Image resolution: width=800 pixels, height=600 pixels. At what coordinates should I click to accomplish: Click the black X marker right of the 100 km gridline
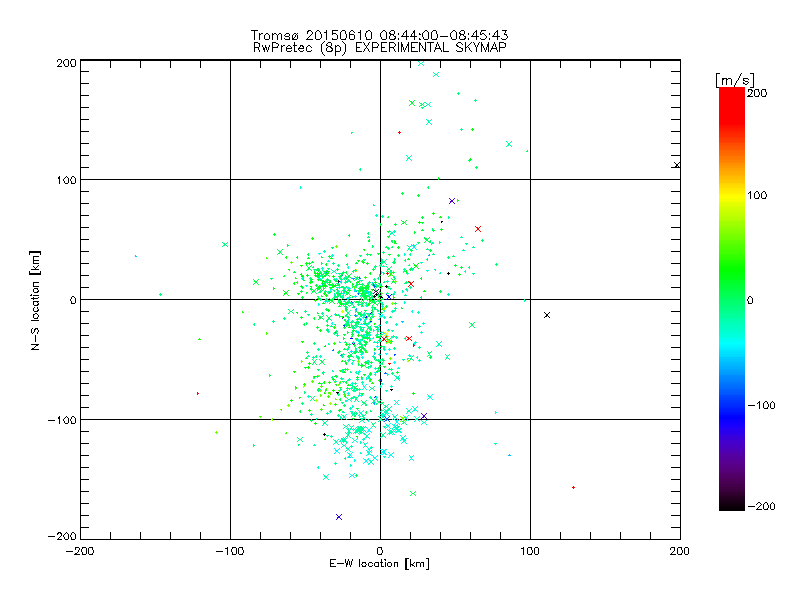(x=547, y=315)
